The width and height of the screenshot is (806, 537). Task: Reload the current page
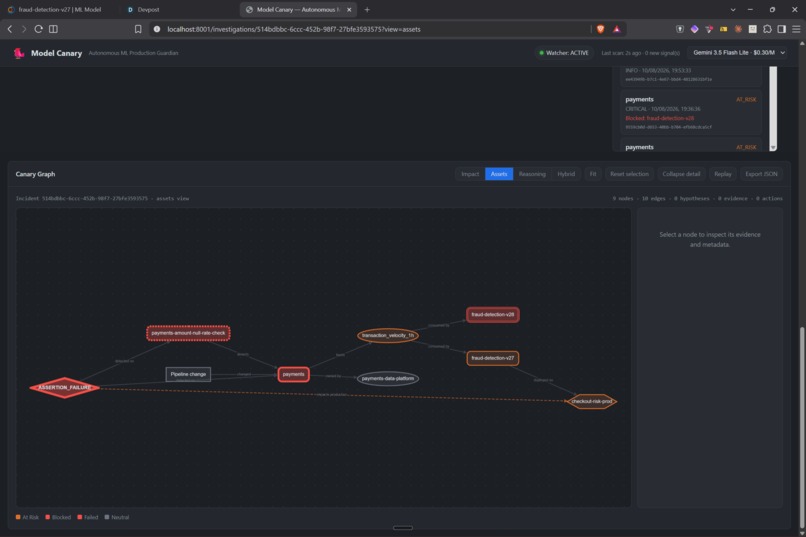pyautogui.click(x=39, y=29)
